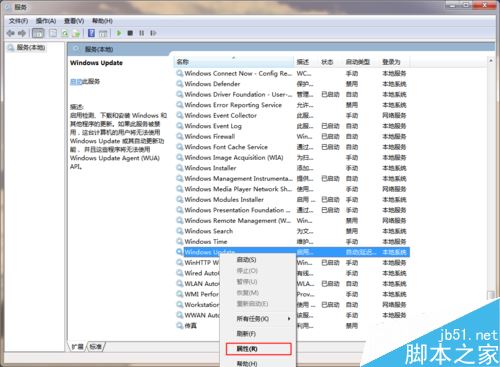Click the gear icon of Windows Defender
The height and width of the screenshot is (367, 500).
pos(180,84)
